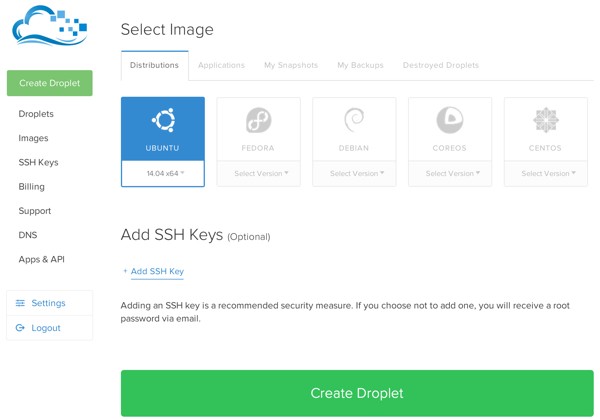Open Support in the sidebar
Image resolution: width=600 pixels, height=420 pixels.
[x=35, y=211]
